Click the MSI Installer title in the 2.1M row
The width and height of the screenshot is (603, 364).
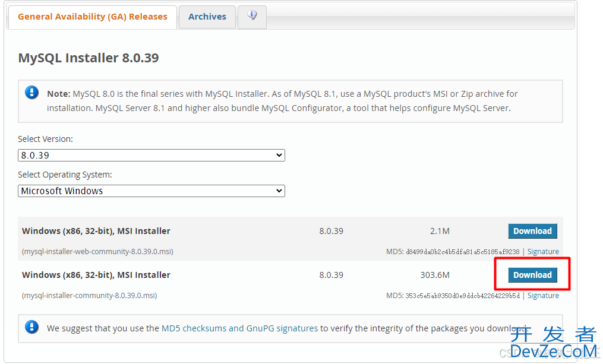pos(96,231)
